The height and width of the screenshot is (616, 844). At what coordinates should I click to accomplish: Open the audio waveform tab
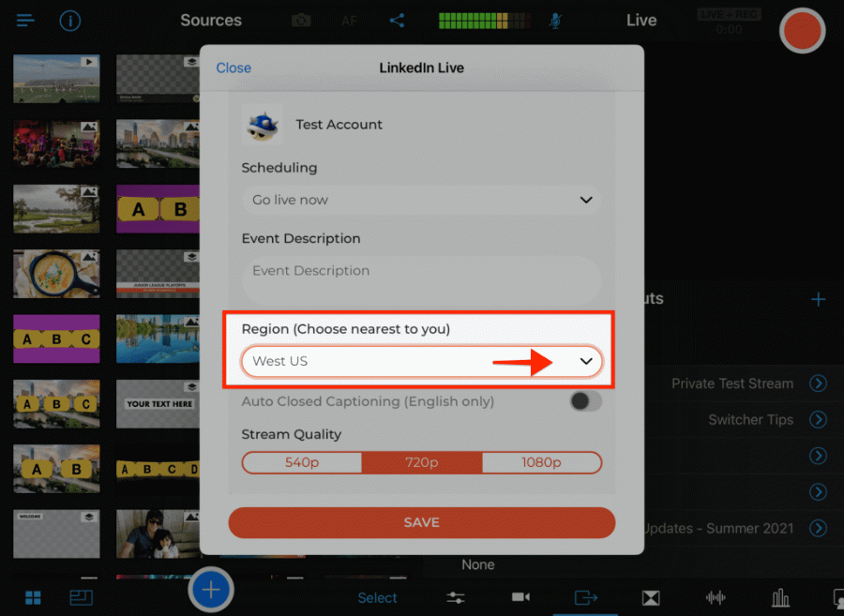pyautogui.click(x=716, y=597)
